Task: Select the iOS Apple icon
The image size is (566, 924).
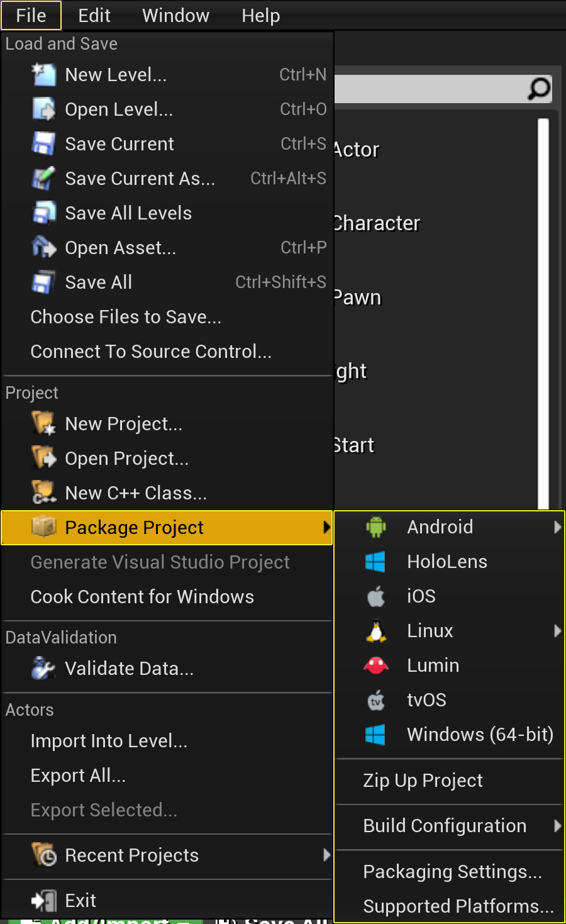Action: point(375,596)
